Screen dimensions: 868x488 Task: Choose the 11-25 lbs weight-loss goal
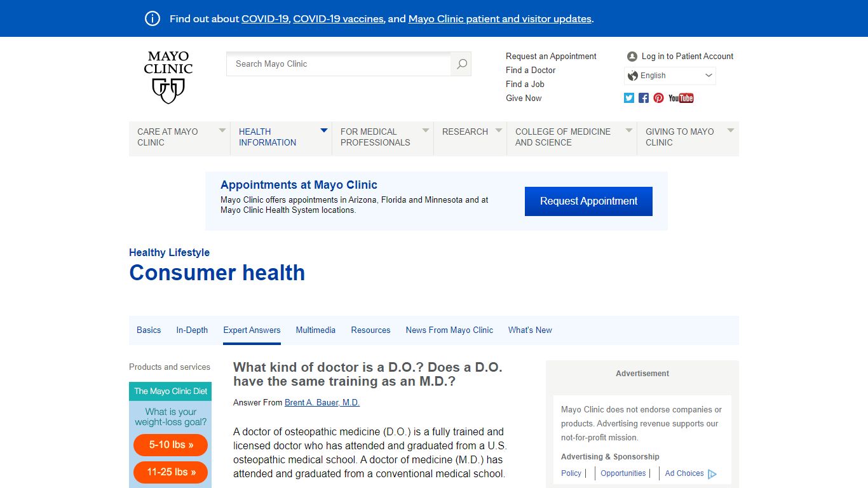point(170,472)
